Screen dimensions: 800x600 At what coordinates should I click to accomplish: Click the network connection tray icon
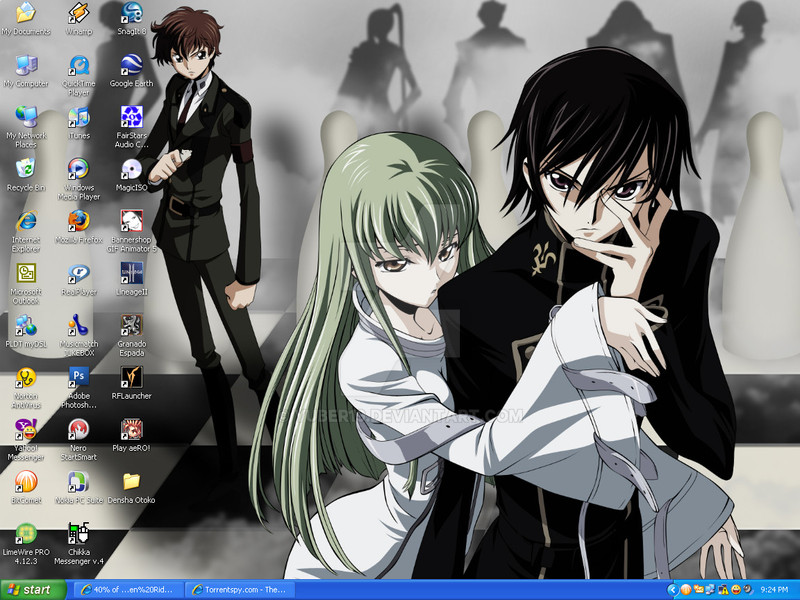pos(710,590)
